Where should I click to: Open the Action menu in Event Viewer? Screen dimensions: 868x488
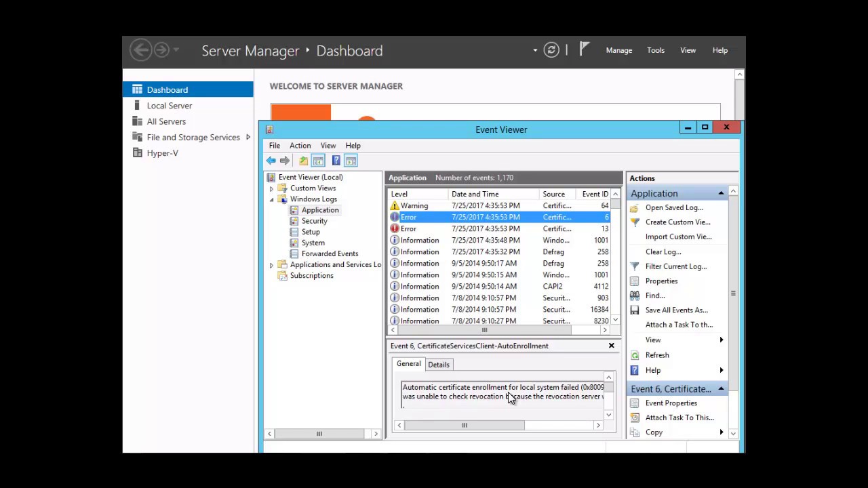point(300,146)
